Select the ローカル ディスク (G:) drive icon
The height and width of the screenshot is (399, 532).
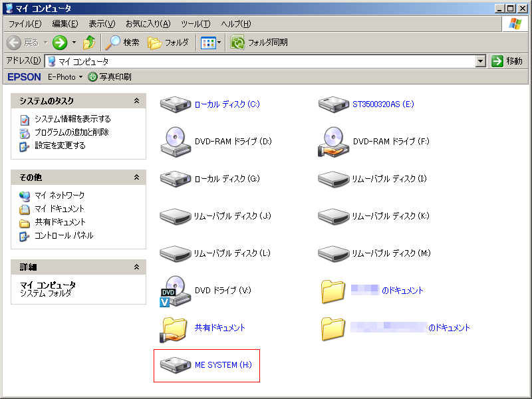(176, 179)
